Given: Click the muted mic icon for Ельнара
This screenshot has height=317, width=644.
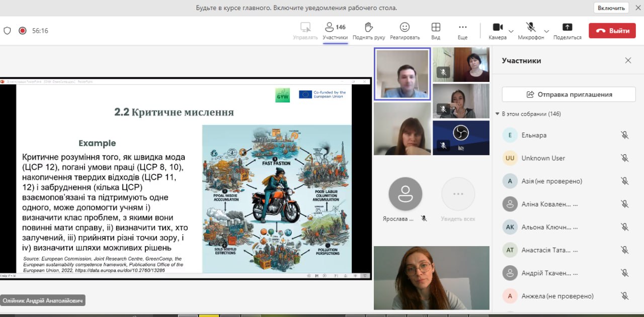Looking at the screenshot, I should tap(624, 135).
